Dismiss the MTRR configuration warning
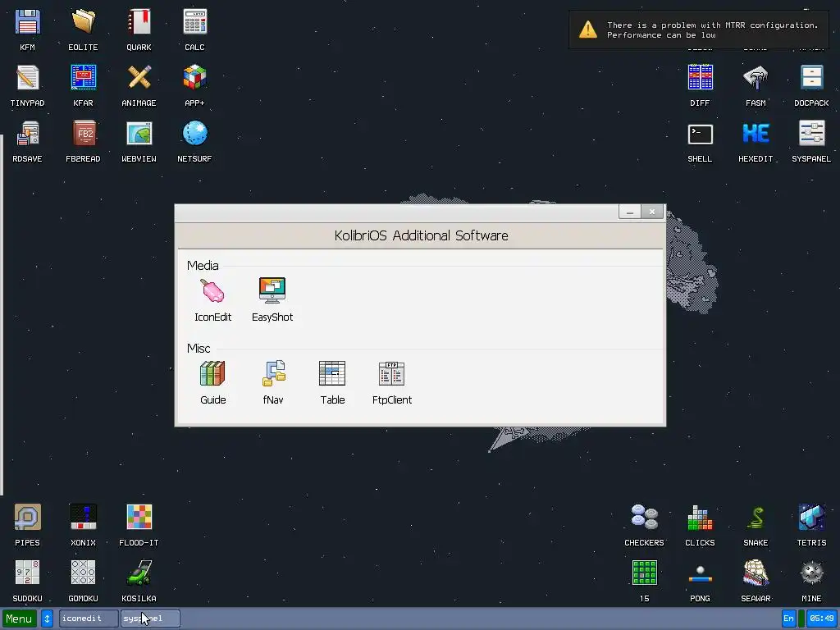Screen dimensions: 840x630 (701, 30)
